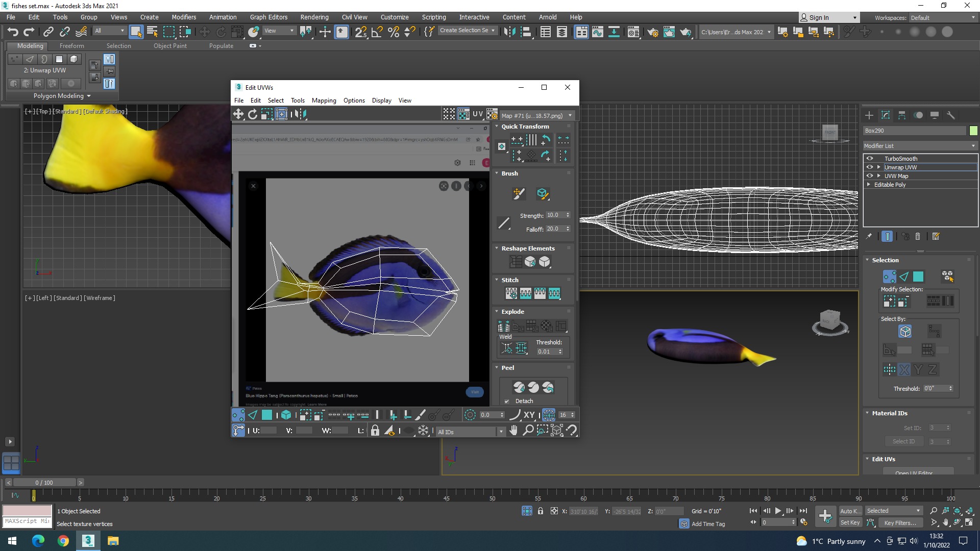Click the Play Animation button
This screenshot has width=980, height=551.
click(778, 511)
